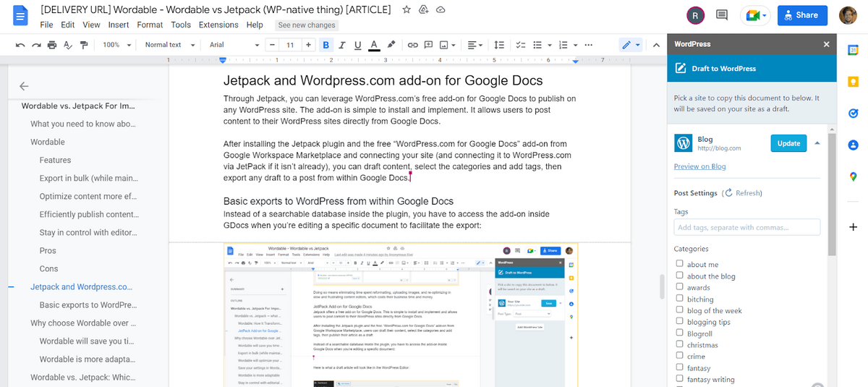Open the Normal text style dropdown

[170, 45]
